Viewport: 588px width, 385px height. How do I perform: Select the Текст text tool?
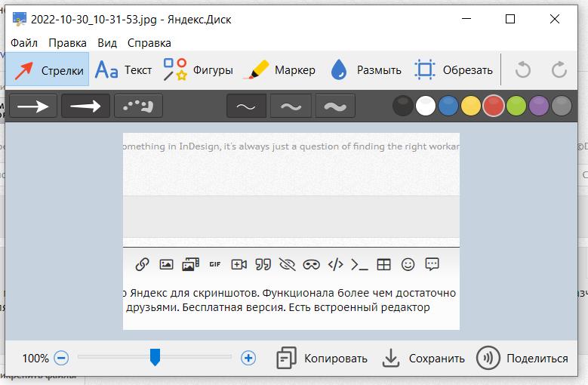pyautogui.click(x=123, y=69)
